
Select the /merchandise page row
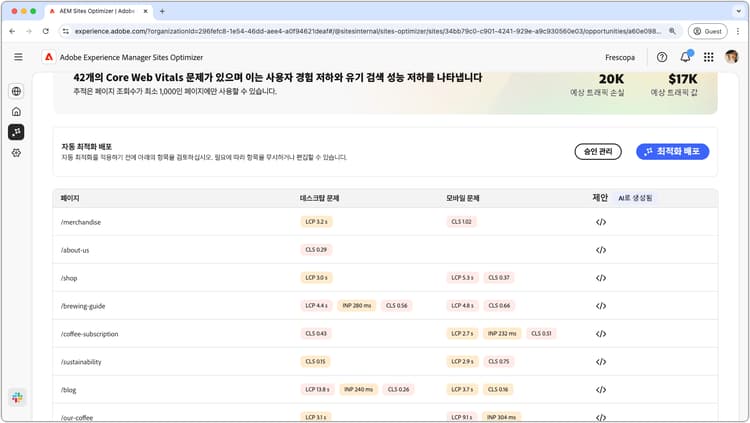click(385, 222)
